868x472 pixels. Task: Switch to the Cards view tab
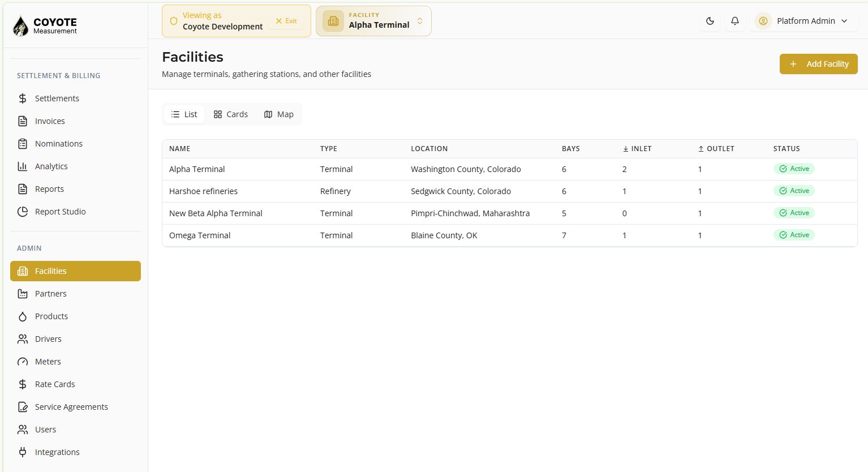pos(231,114)
